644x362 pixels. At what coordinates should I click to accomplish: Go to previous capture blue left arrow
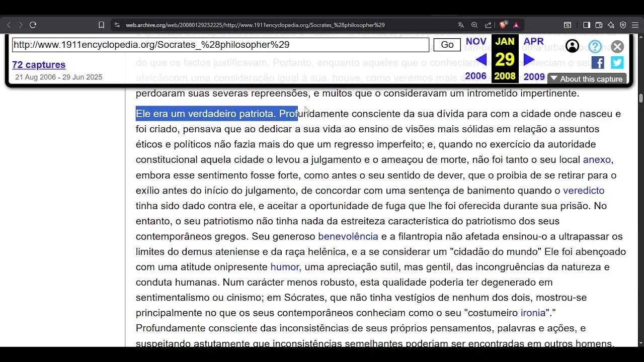point(481,60)
